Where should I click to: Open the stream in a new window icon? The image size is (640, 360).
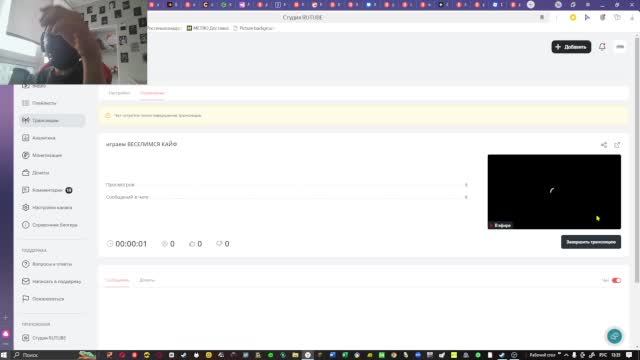coord(617,145)
